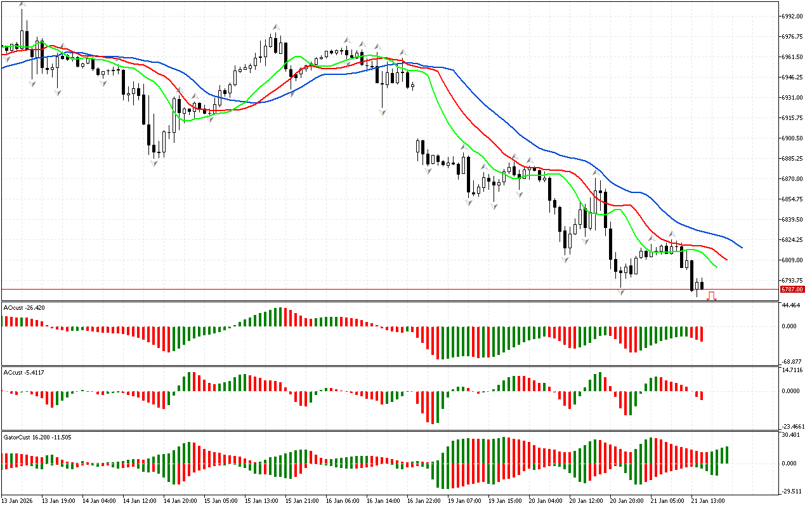
Task: Select the blue Alligator jaw line at its right end
Action: [x=740, y=246]
